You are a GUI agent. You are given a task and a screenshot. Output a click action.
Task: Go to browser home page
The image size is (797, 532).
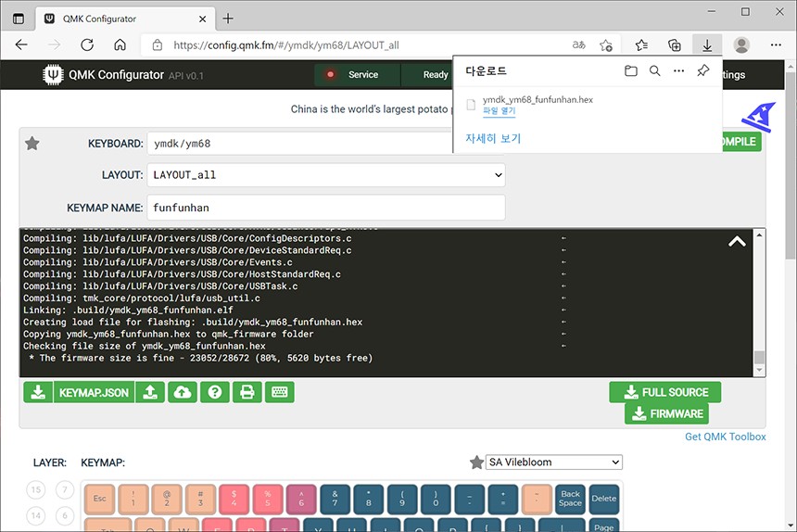pos(120,45)
